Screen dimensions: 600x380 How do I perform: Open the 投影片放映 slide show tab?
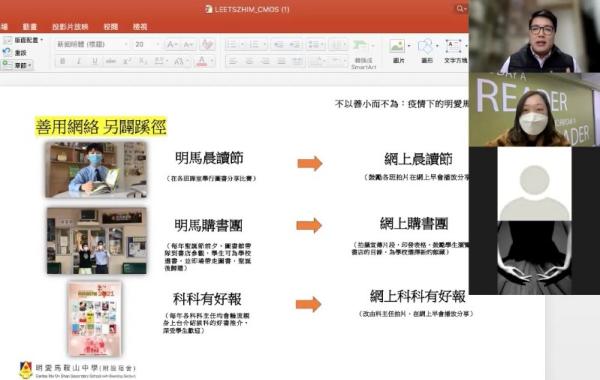[70, 27]
